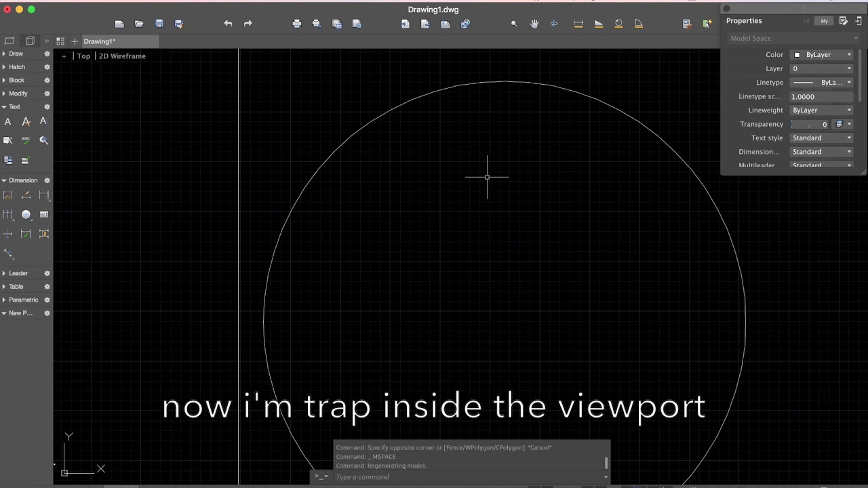This screenshot has width=868, height=488.
Task: Save drawing using the floppy disk icon
Action: coord(159,24)
